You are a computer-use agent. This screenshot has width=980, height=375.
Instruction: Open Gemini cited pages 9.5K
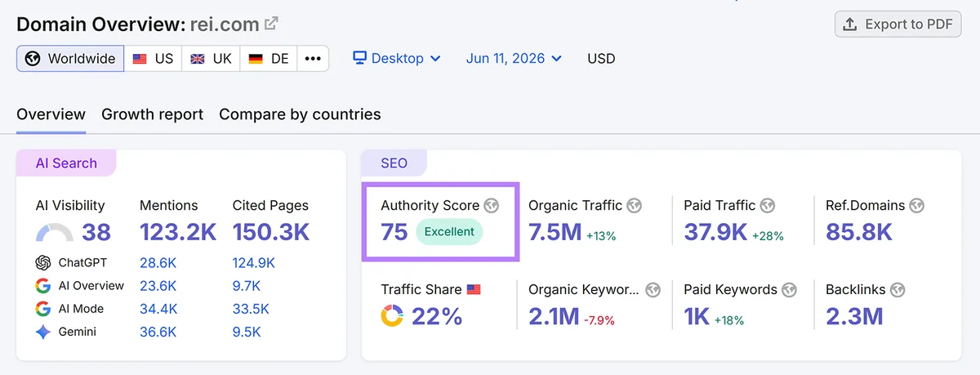pos(247,332)
